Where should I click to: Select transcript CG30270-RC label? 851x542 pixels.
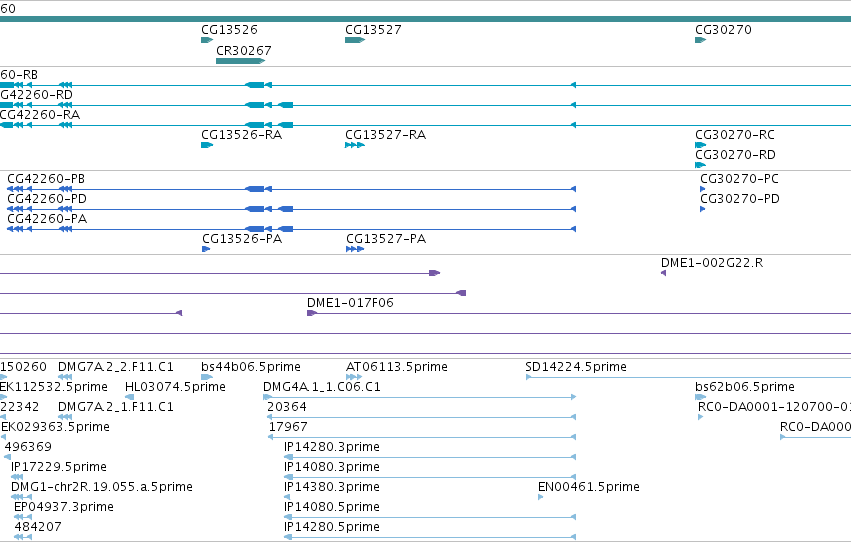[735, 135]
